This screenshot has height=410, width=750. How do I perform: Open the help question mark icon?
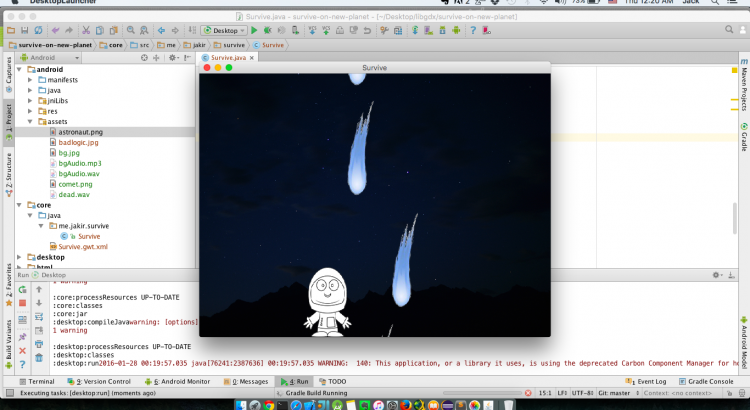pyautogui.click(x=22, y=363)
